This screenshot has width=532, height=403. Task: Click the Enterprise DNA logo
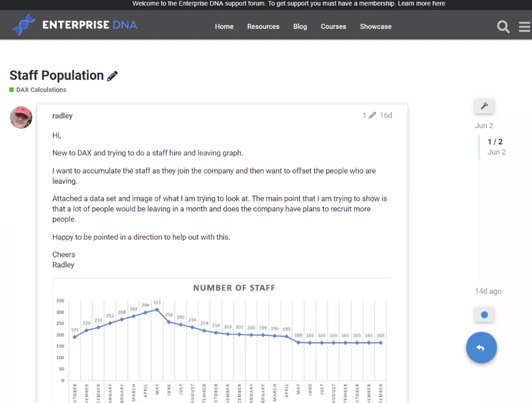[75, 25]
